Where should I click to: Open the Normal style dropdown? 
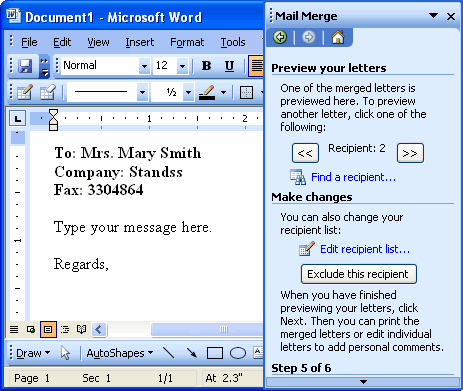coord(144,66)
